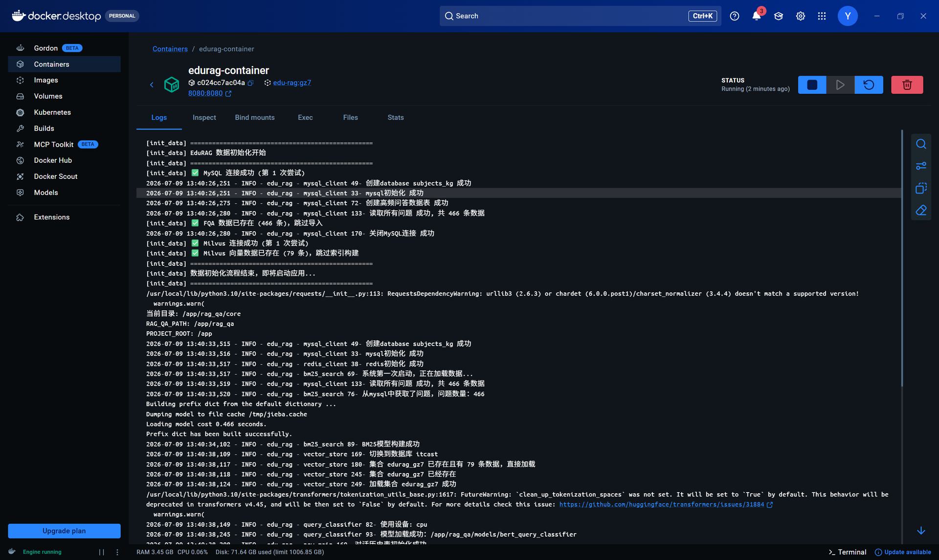Screen dimensions: 939x560
Task: Open the Files tab
Action: [x=351, y=118]
